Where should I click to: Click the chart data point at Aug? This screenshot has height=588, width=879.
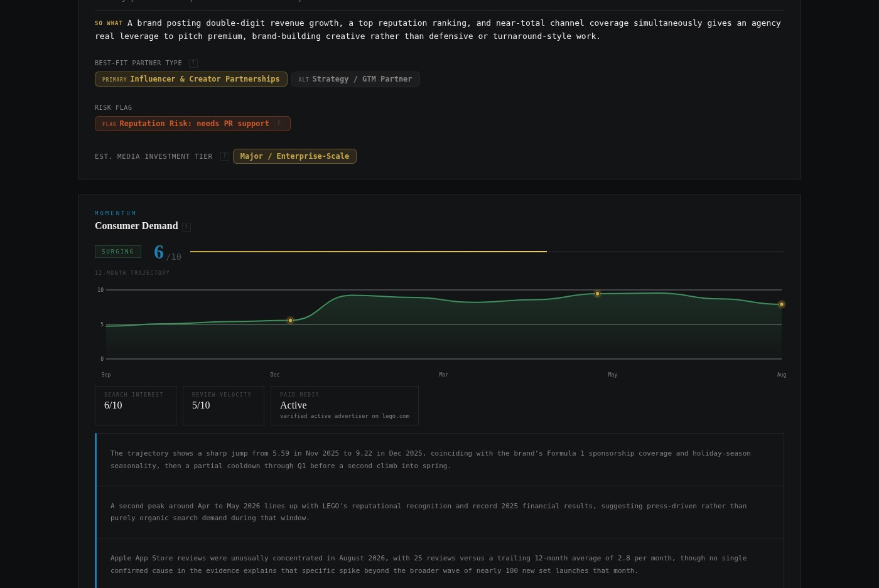pos(782,304)
